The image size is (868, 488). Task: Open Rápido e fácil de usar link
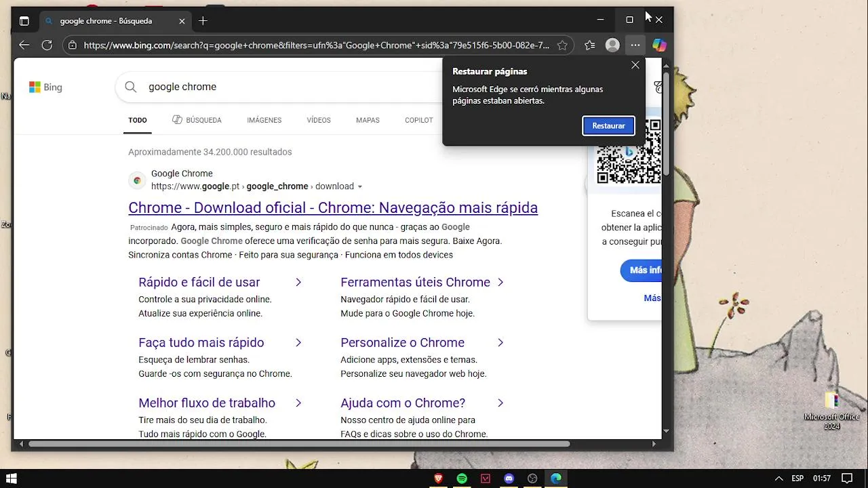199,282
